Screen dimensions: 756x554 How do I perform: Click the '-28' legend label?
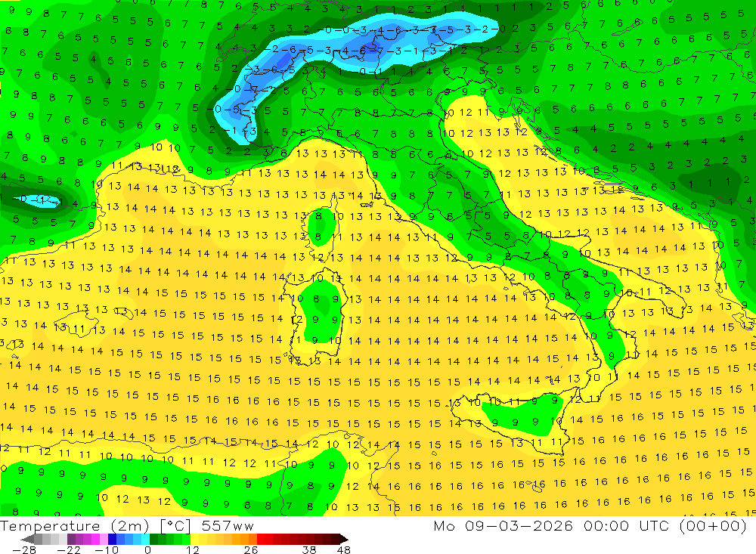click(24, 549)
